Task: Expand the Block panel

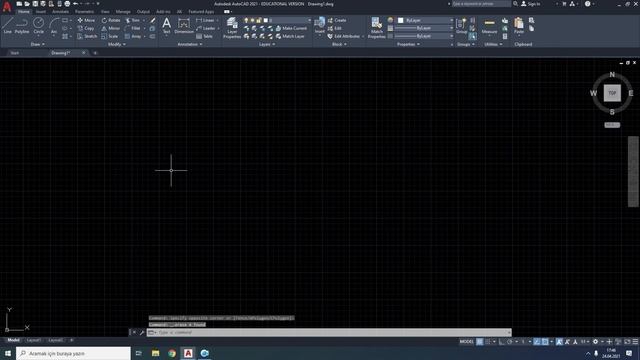Action: 339,44
